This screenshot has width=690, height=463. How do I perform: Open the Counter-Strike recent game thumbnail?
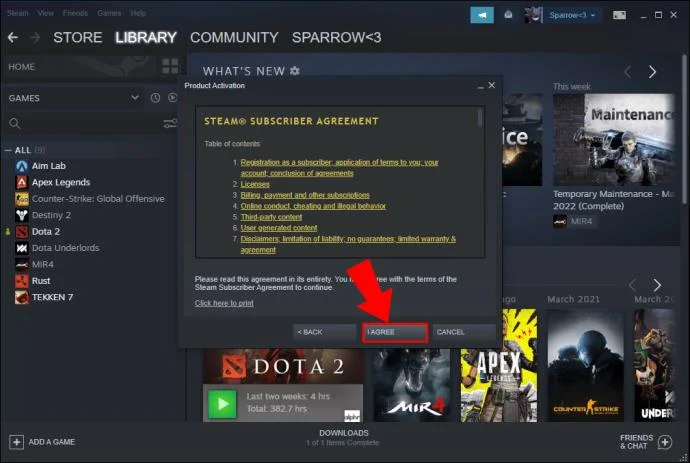(x=586, y=365)
